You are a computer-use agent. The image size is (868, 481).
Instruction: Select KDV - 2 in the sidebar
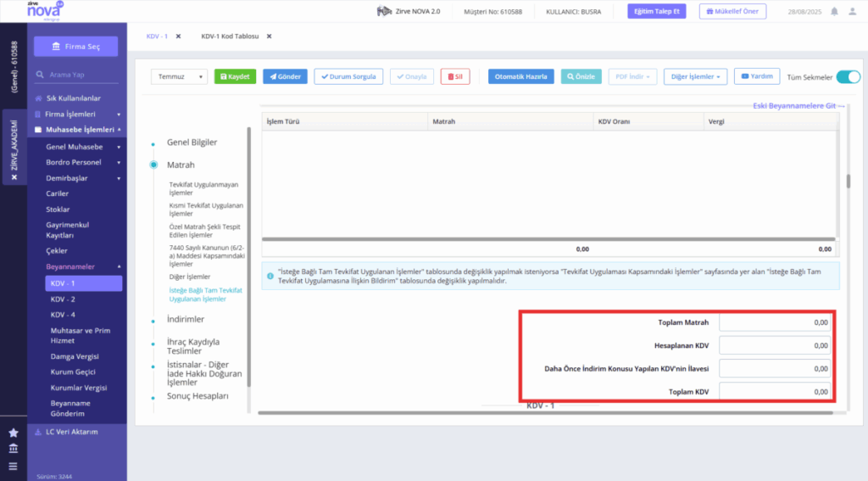[x=63, y=299]
